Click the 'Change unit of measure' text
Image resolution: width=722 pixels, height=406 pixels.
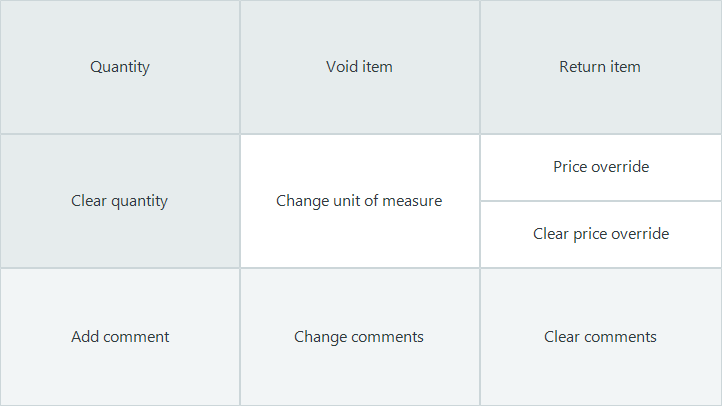(359, 201)
